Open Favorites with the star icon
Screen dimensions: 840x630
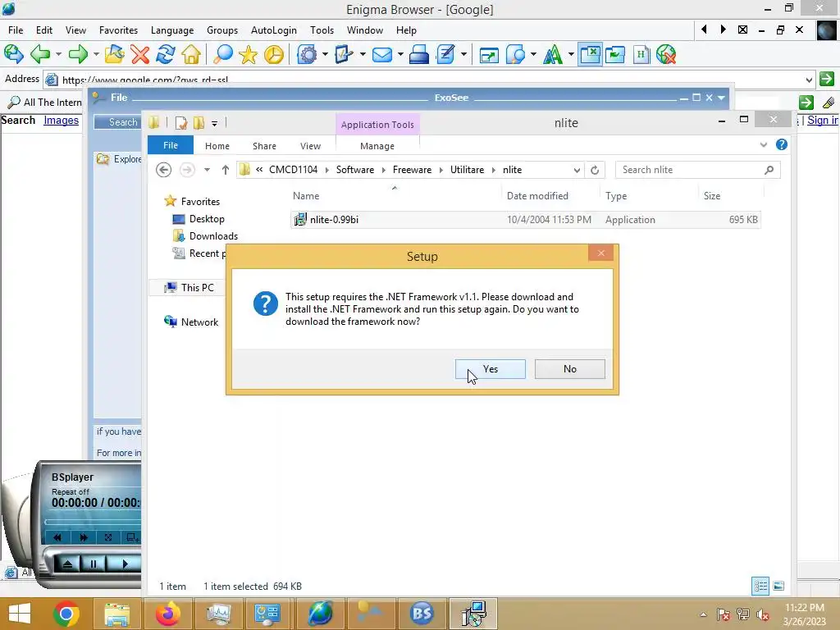[x=248, y=54]
